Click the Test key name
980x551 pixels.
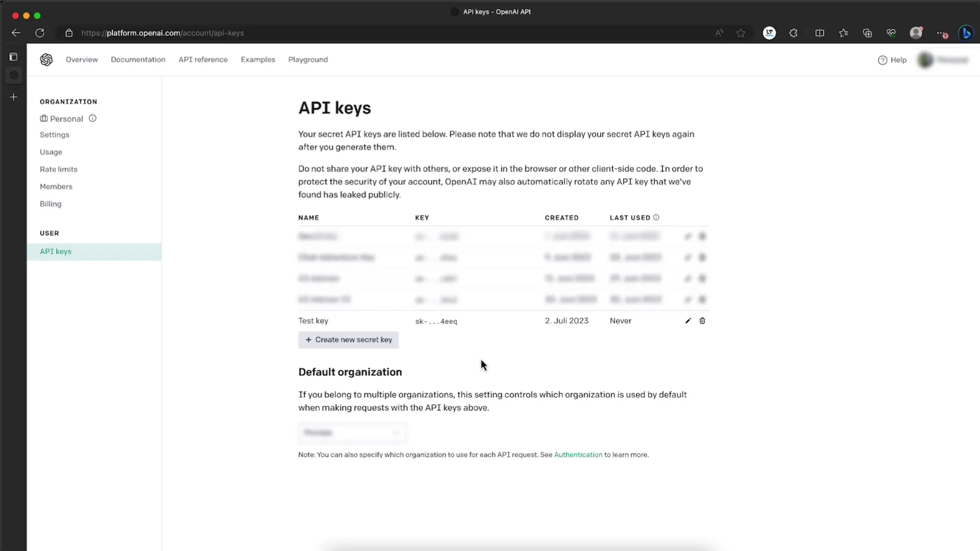coord(313,320)
